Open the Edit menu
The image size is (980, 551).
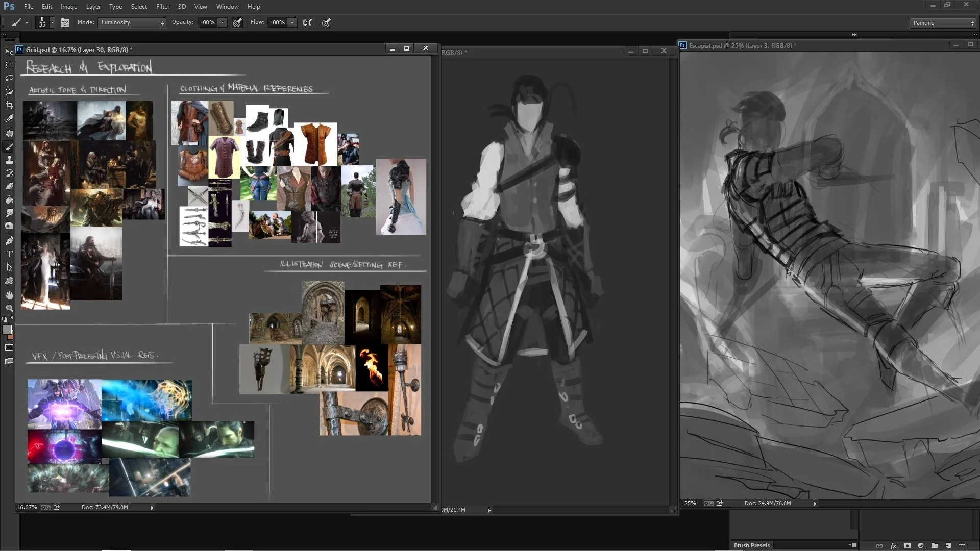coord(47,7)
